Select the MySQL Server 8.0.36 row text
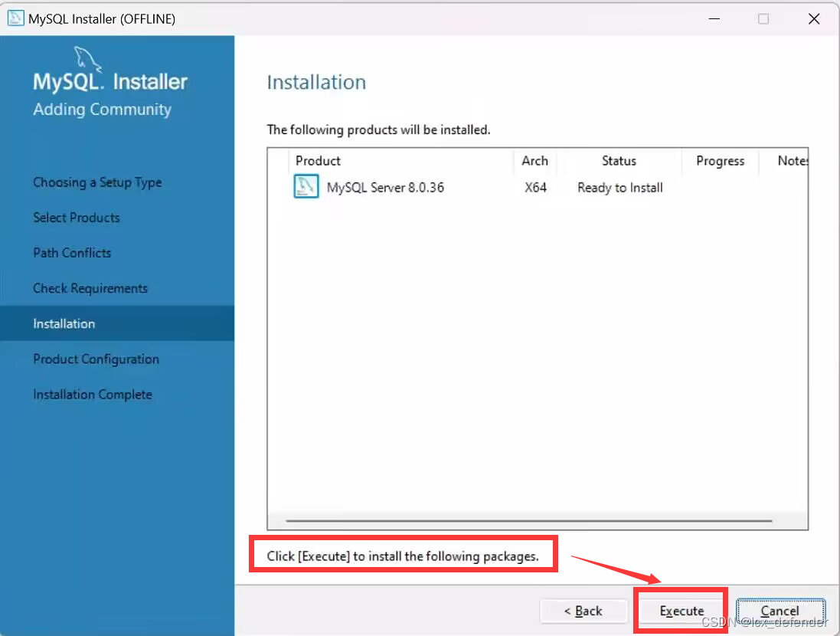Image resolution: width=840 pixels, height=636 pixels. (385, 187)
